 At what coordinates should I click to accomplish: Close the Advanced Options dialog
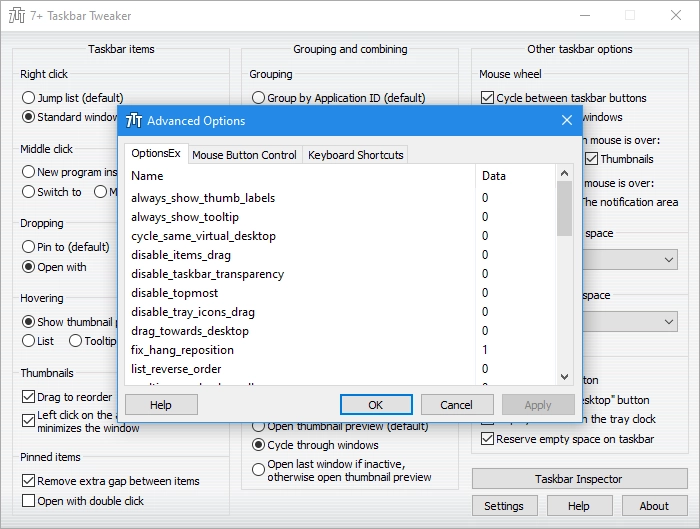(567, 120)
